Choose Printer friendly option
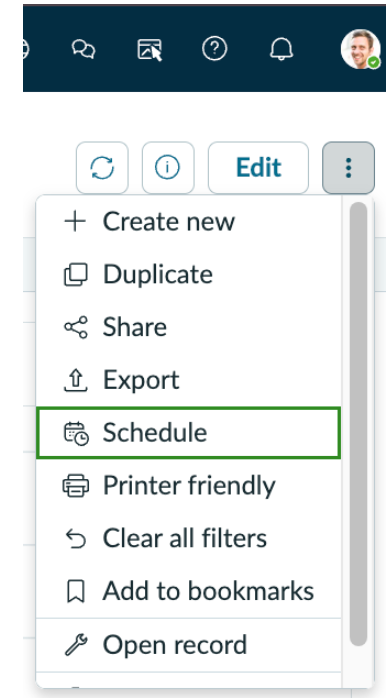 point(189,485)
